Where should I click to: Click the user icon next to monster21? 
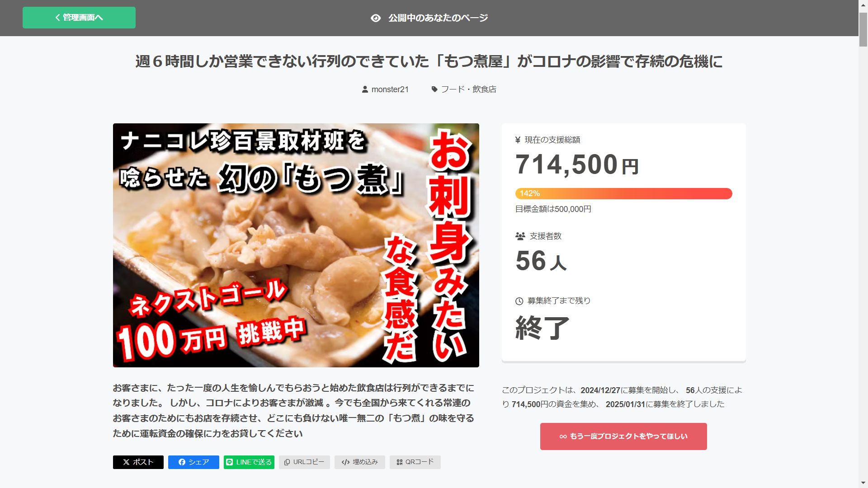pos(365,89)
